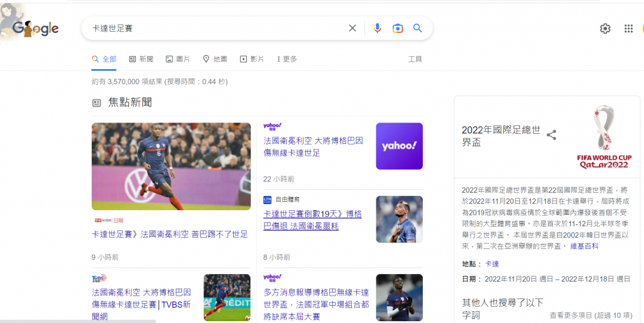Open the 自由體育 article about 倒數19天

coord(312,220)
